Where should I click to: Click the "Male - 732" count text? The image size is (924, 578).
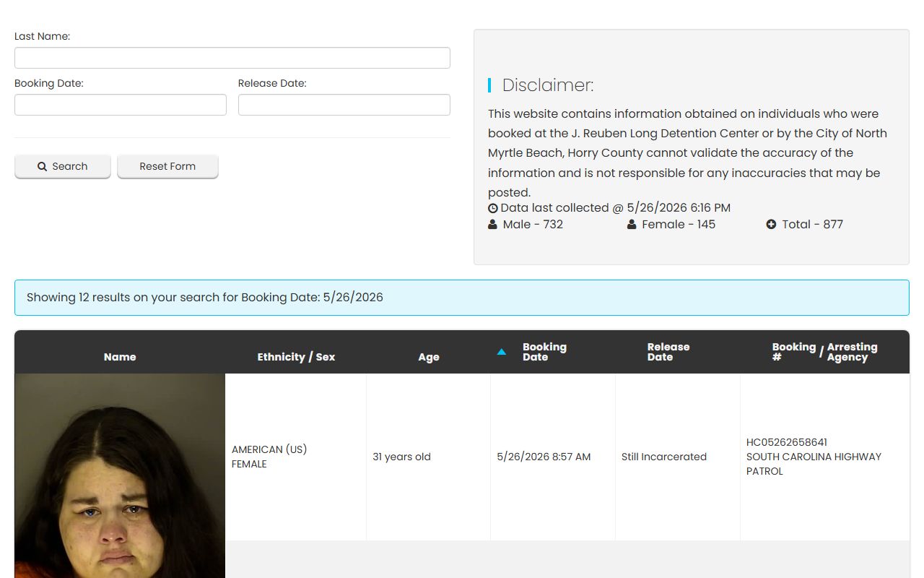pos(533,225)
